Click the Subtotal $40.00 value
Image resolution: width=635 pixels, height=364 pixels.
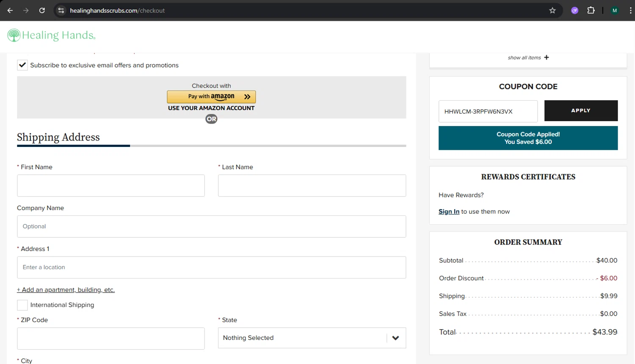607,260
